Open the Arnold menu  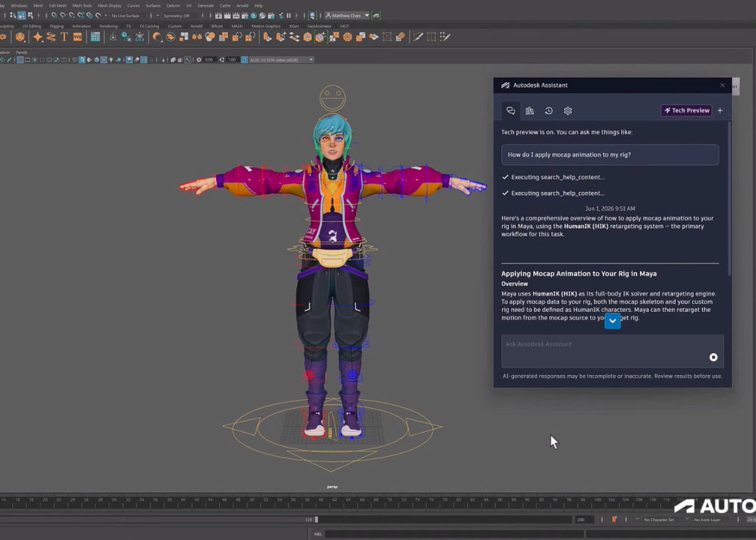point(242,6)
